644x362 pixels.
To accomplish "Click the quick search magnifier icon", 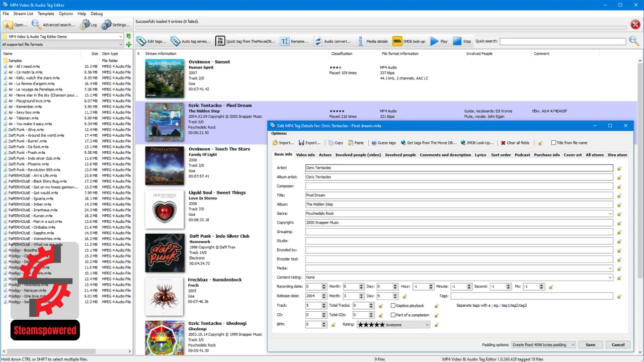I will 634,41.
